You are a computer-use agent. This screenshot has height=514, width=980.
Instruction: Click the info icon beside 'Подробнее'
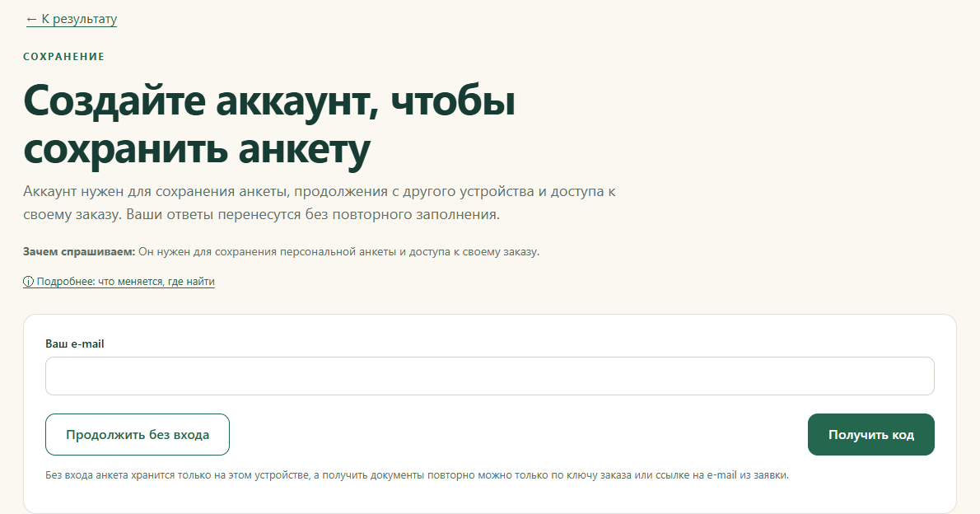coord(28,282)
